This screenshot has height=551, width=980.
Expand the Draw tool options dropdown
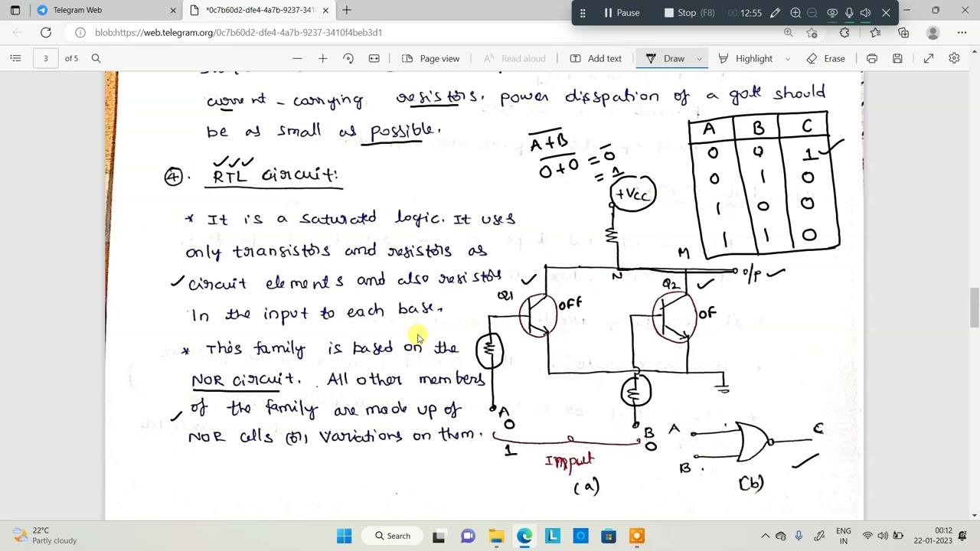point(699,58)
